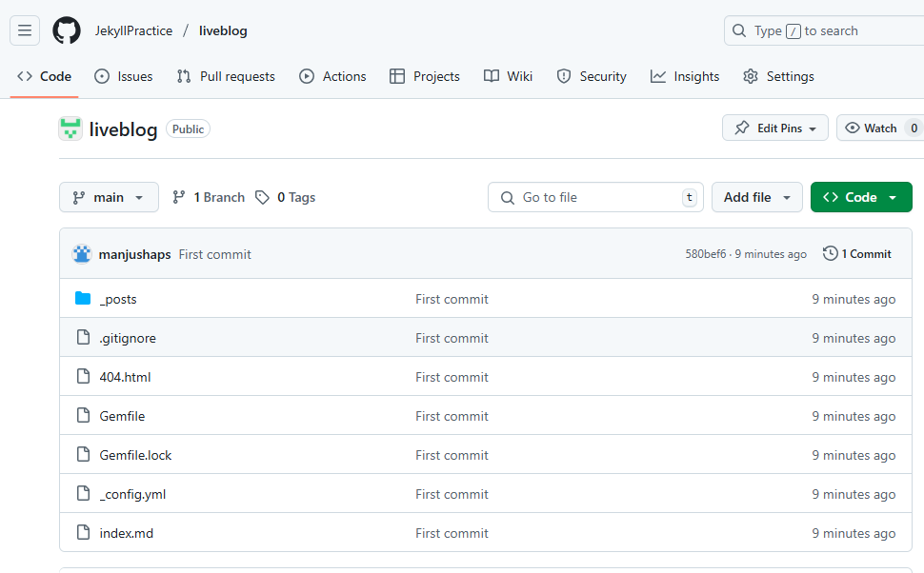Open the latest First commit message link
924x573 pixels.
pos(215,254)
